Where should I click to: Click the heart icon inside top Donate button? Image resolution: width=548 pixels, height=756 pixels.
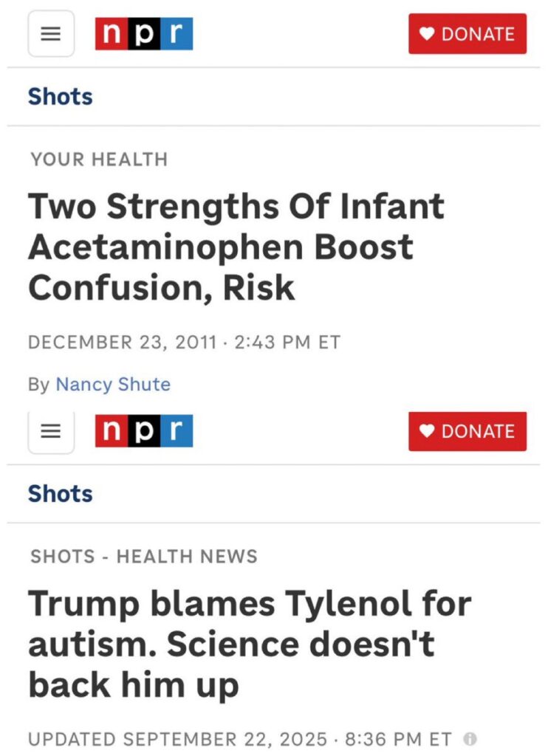(x=427, y=34)
